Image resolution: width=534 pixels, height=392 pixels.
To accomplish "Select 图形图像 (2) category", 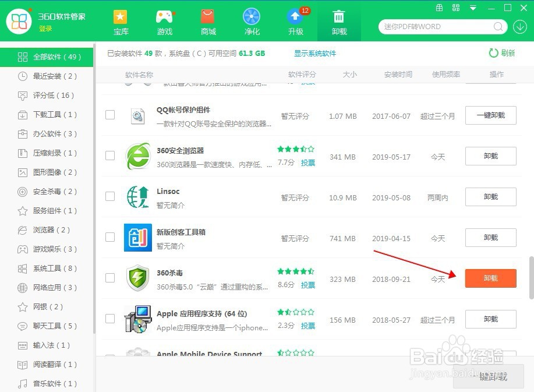I will tap(47, 172).
